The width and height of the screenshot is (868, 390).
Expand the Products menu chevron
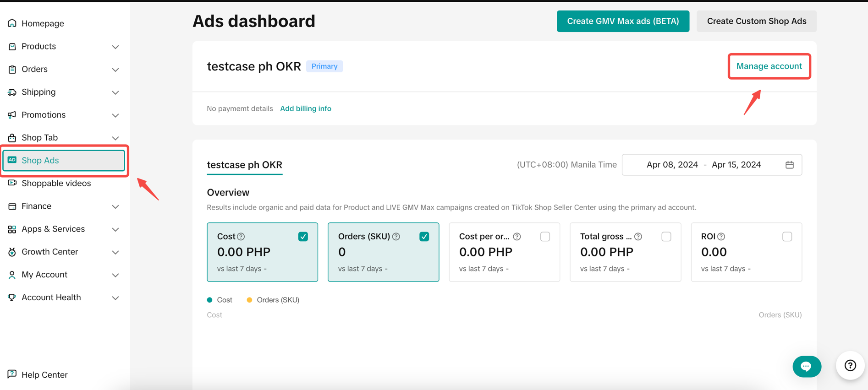[115, 47]
